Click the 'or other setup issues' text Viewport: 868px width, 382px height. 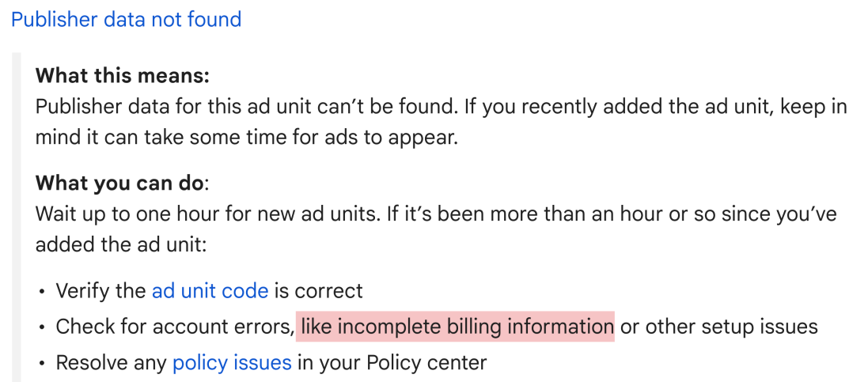718,327
